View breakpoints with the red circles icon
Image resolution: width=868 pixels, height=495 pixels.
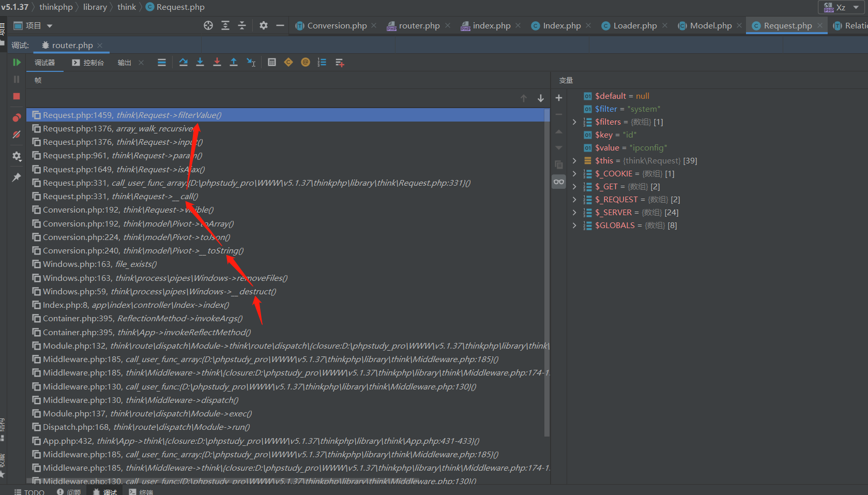17,117
